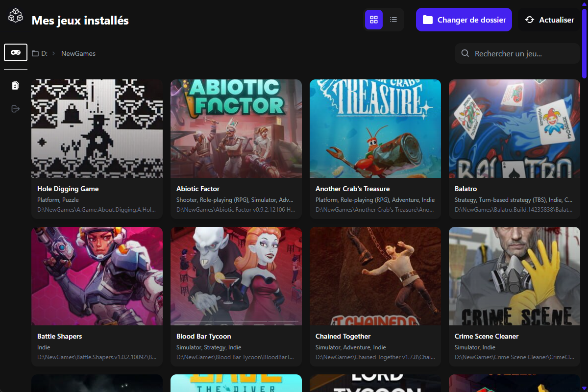Screen dimensions: 588x392
Task: Select the Abiotic Factor game title
Action: (x=198, y=189)
